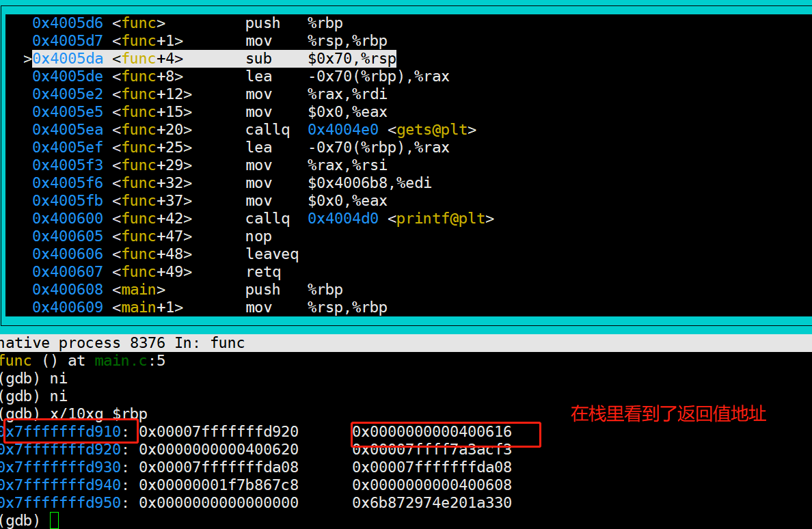
Task: Click the nop instruction at func+47
Action: (x=258, y=236)
